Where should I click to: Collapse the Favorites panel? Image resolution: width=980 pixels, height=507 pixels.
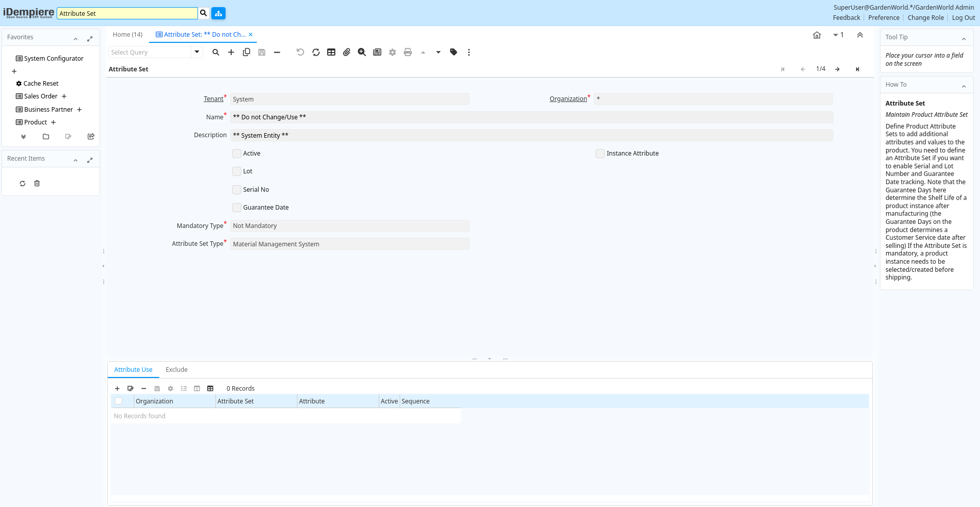tap(76, 39)
